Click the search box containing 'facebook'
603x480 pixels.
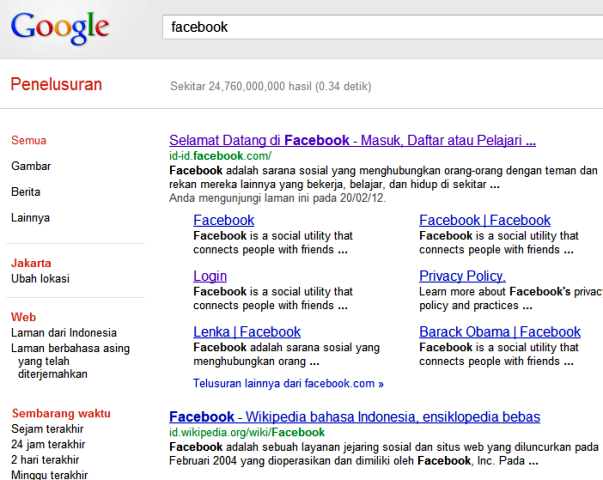(x=380, y=27)
